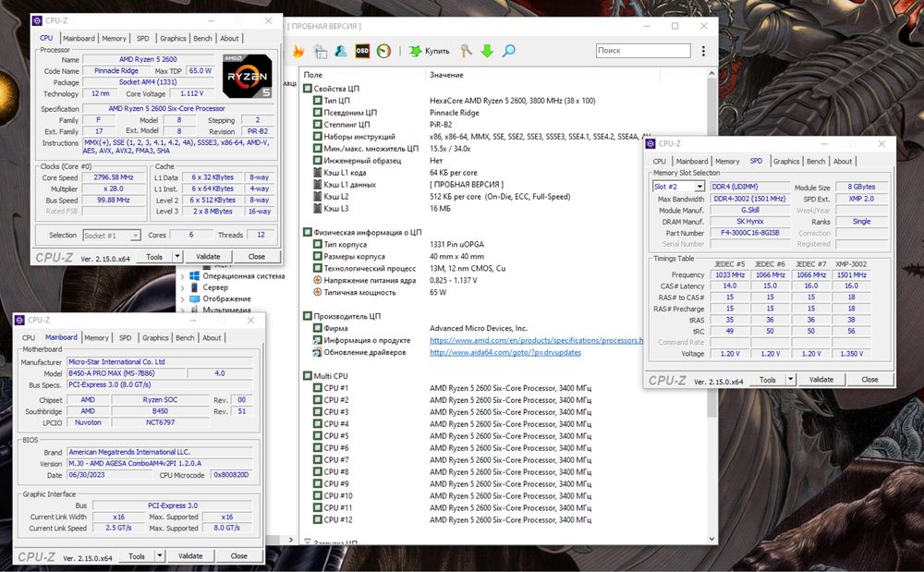
Task: Click the icon beside Типичная мощность
Action: click(x=317, y=292)
